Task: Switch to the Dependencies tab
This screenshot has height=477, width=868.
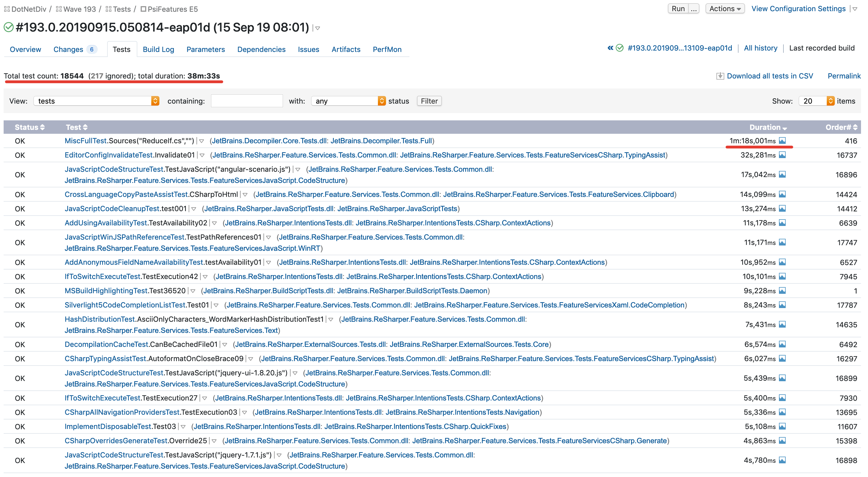Action: pos(261,49)
